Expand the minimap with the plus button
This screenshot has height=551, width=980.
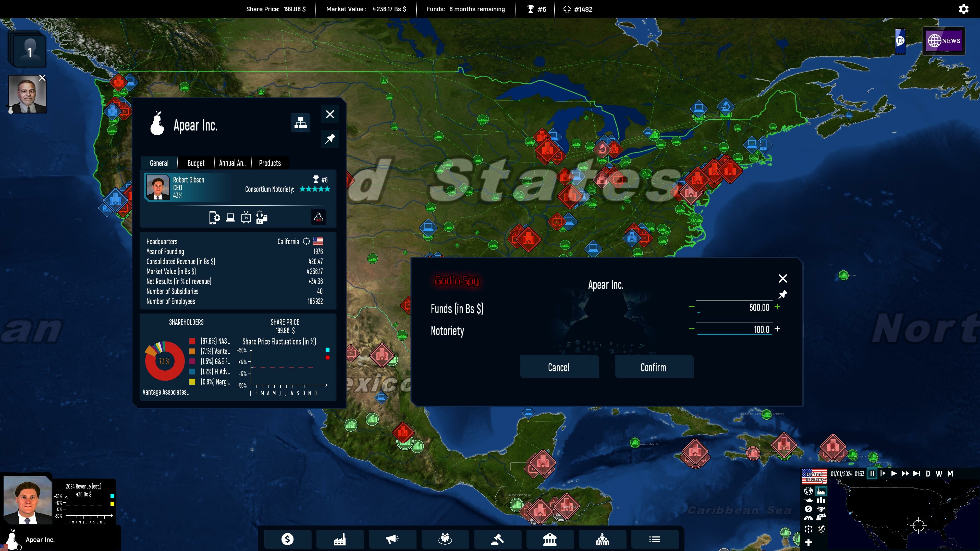[x=808, y=543]
